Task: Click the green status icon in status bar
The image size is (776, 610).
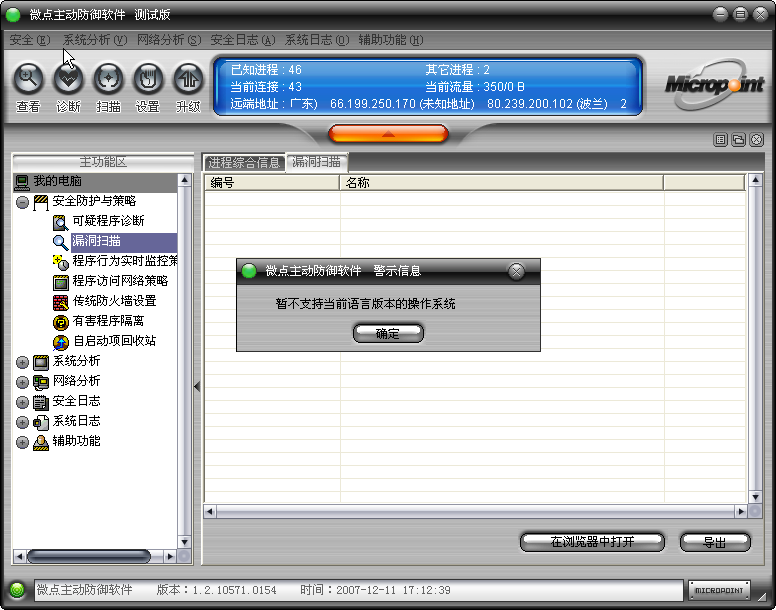Action: point(17,590)
